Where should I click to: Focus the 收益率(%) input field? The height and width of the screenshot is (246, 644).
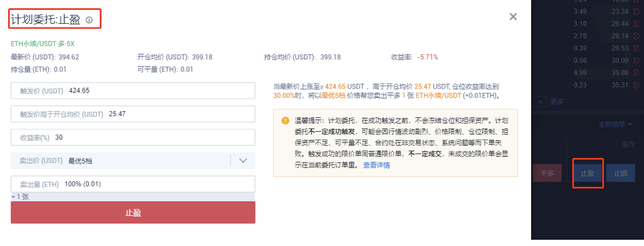coord(133,137)
